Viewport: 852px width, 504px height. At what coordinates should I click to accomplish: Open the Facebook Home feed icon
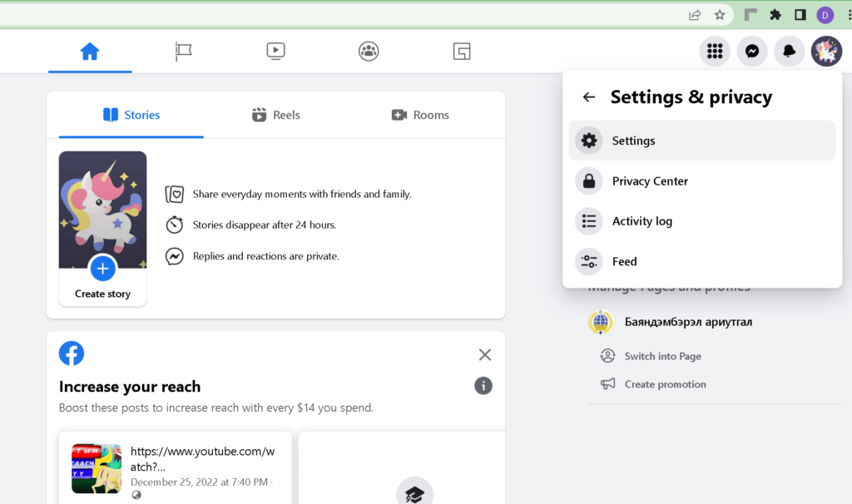[90, 52]
